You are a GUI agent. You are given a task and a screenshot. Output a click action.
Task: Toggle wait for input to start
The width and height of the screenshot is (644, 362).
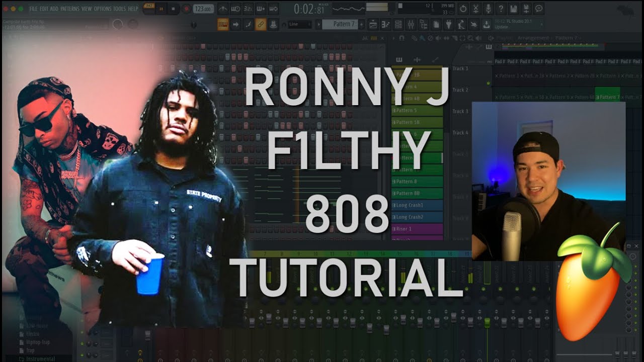click(236, 9)
